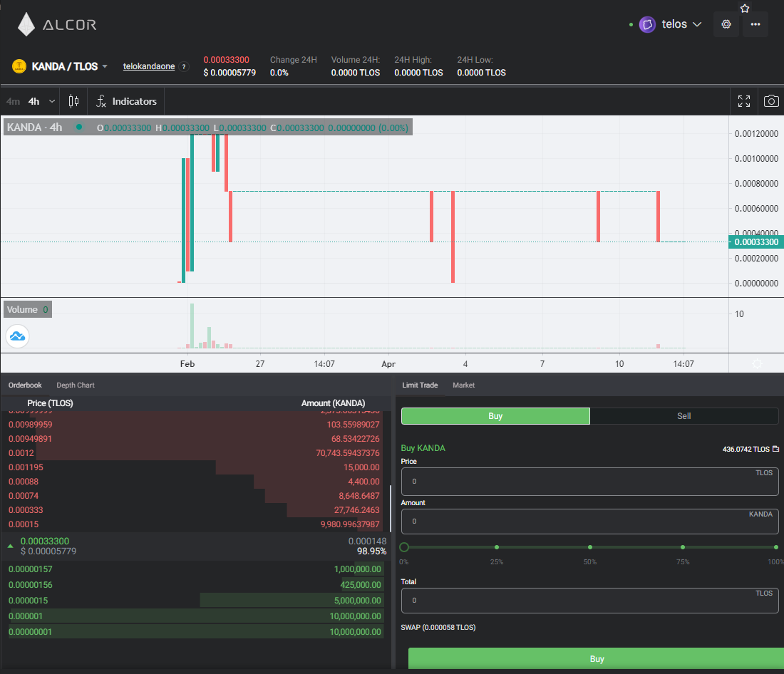Click the wallet icon beside 436.0742 TLOS
Image resolution: width=784 pixels, height=674 pixels.
(x=775, y=449)
